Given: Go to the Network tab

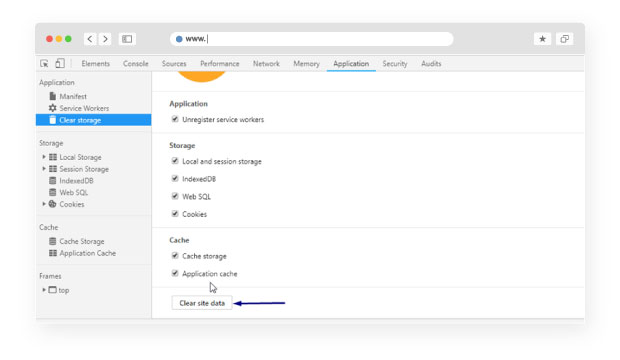Looking at the screenshot, I should tap(266, 64).
